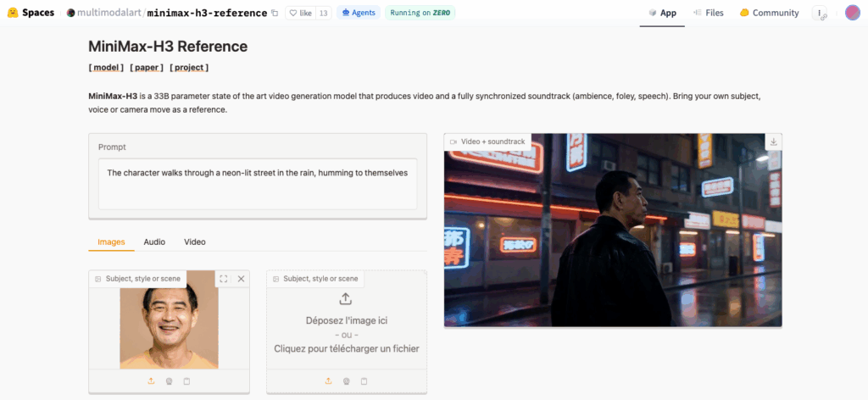Copy the space name with the copy icon
Image resolution: width=868 pixels, height=400 pixels.
(x=275, y=13)
